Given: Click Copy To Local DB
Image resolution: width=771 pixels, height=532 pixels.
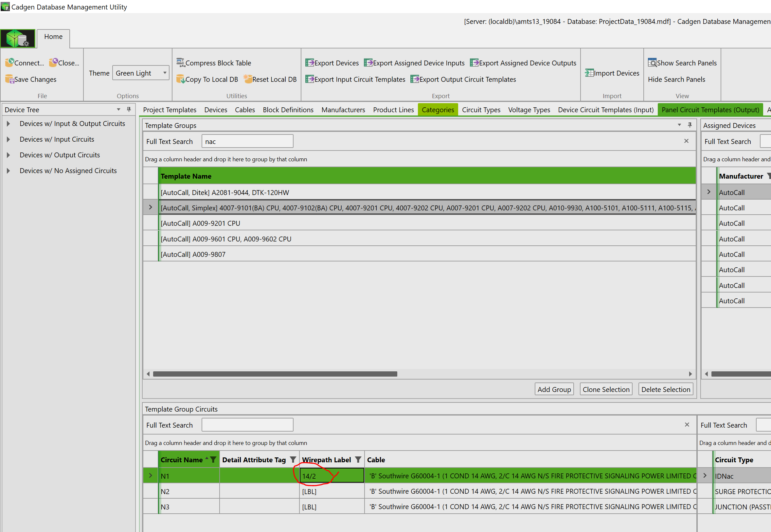Looking at the screenshot, I should point(207,79).
